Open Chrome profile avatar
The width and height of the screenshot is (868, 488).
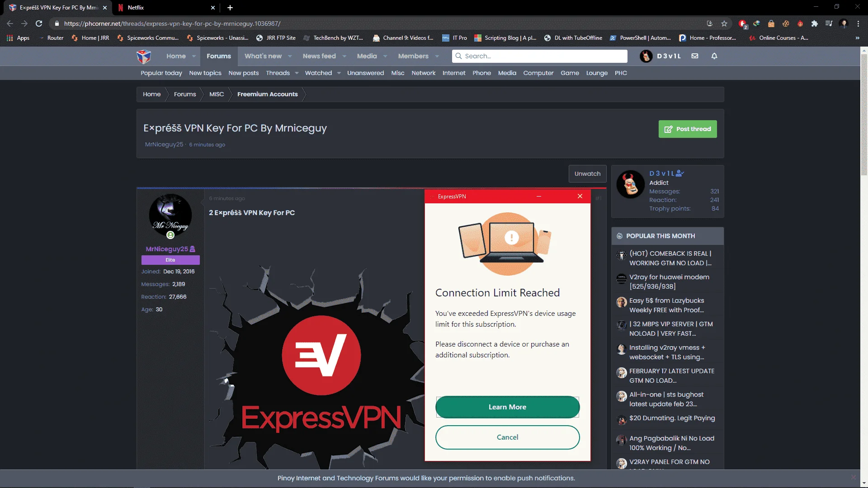[x=844, y=23]
